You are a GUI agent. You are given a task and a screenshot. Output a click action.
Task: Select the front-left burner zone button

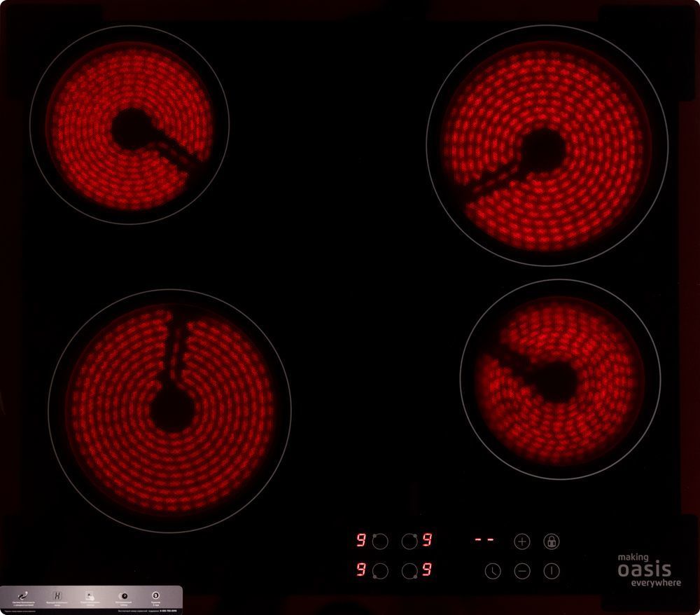pyautogui.click(x=380, y=571)
